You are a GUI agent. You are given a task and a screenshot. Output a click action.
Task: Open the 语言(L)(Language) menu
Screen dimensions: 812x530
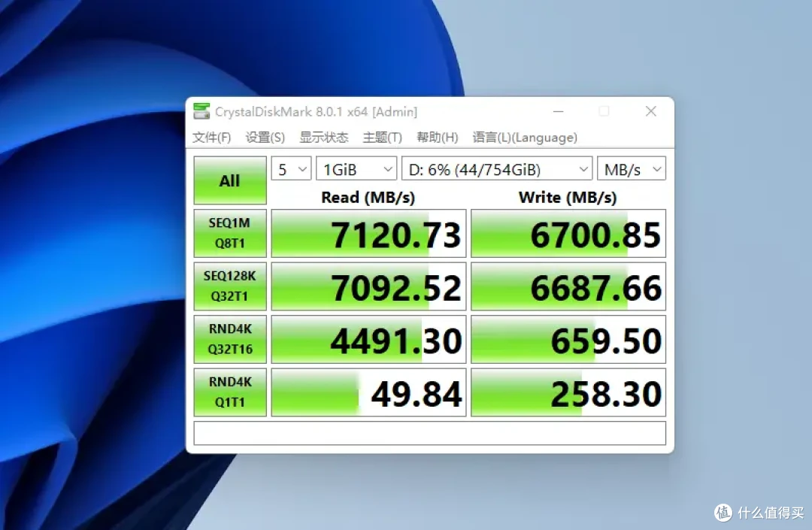tap(525, 138)
